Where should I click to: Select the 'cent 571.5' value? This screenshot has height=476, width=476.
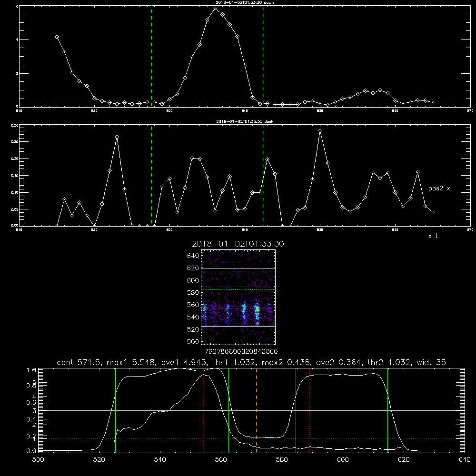(x=79, y=362)
